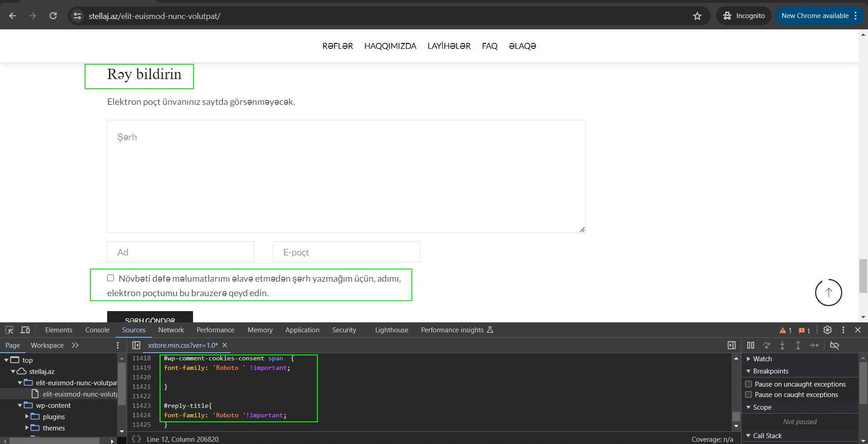
Task: Open the Security tab
Action: (344, 330)
